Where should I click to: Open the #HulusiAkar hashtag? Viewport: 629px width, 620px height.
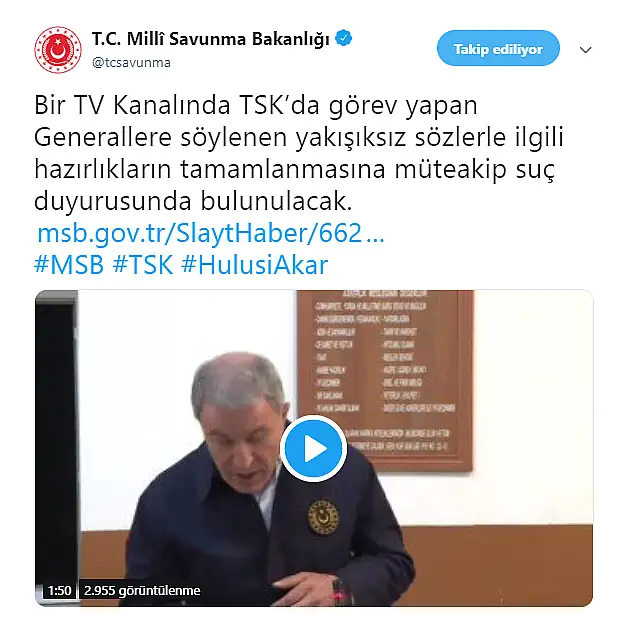(255, 265)
